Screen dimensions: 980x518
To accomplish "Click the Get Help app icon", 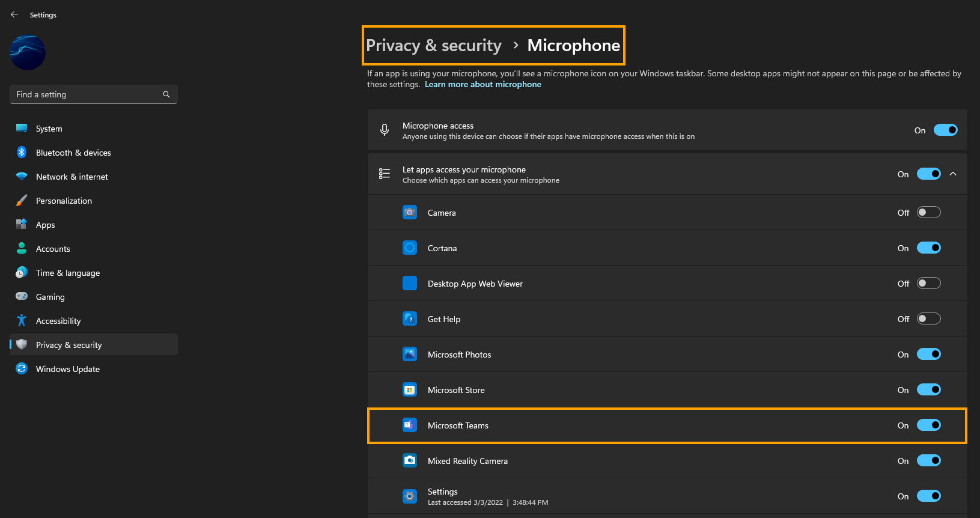I will [x=410, y=318].
